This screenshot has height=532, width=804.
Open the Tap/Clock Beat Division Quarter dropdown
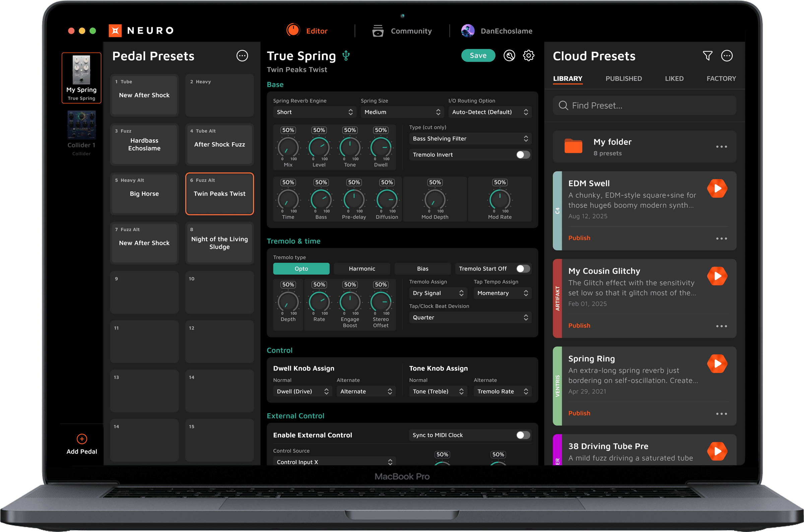point(470,318)
